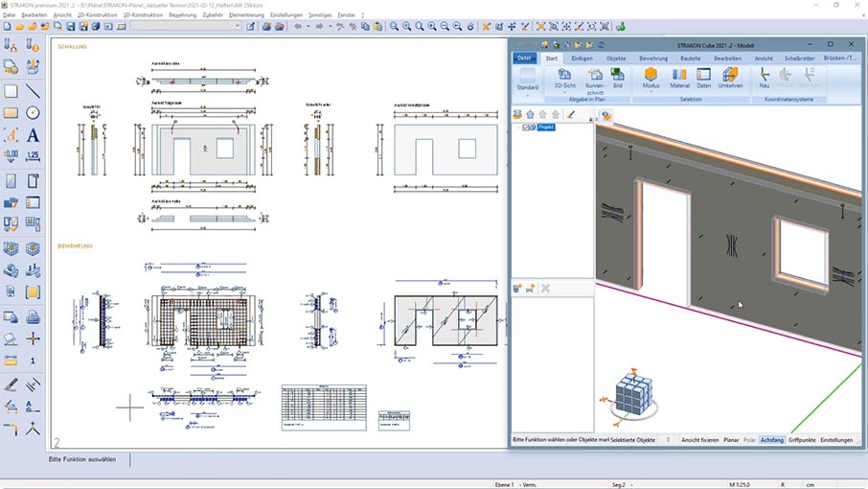Click the IFC import icon in lower panel

(528, 288)
